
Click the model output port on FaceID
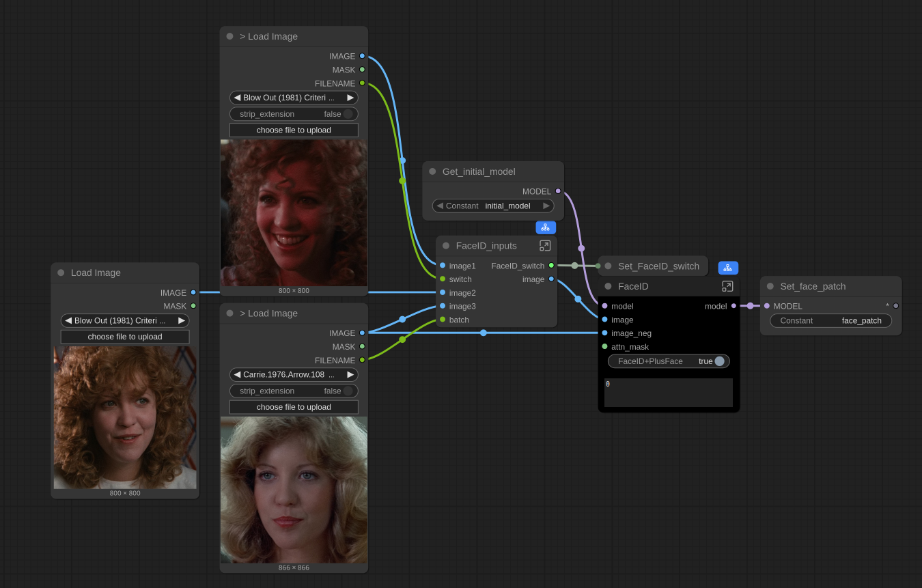pos(734,306)
